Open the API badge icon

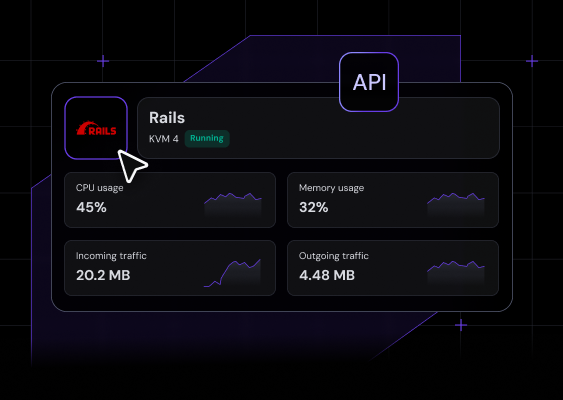pyautogui.click(x=369, y=82)
